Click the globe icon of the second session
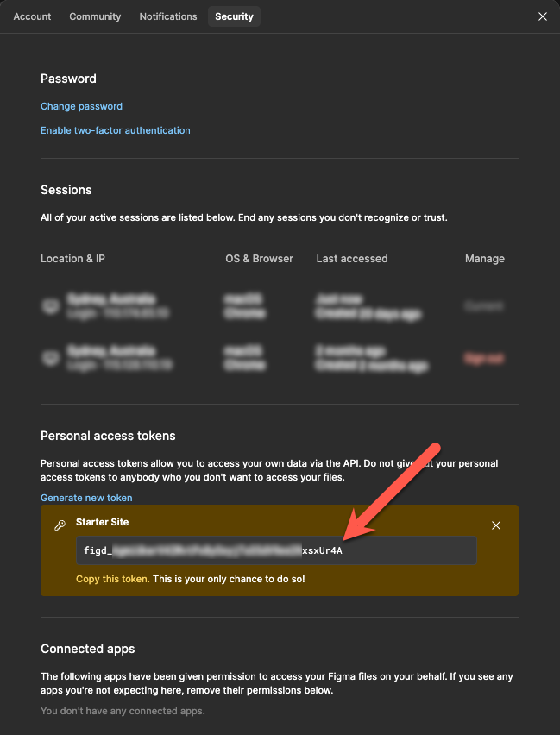 click(x=51, y=358)
